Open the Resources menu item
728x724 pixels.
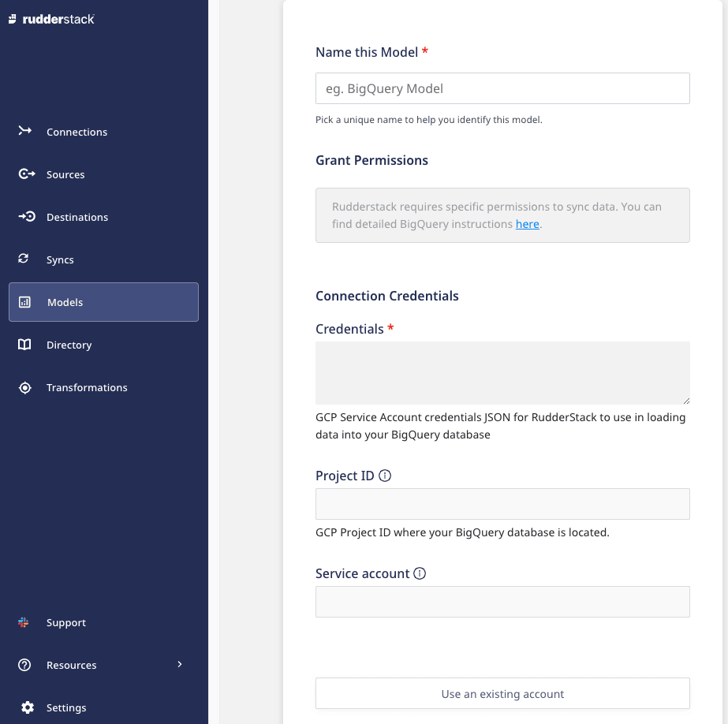pos(71,665)
